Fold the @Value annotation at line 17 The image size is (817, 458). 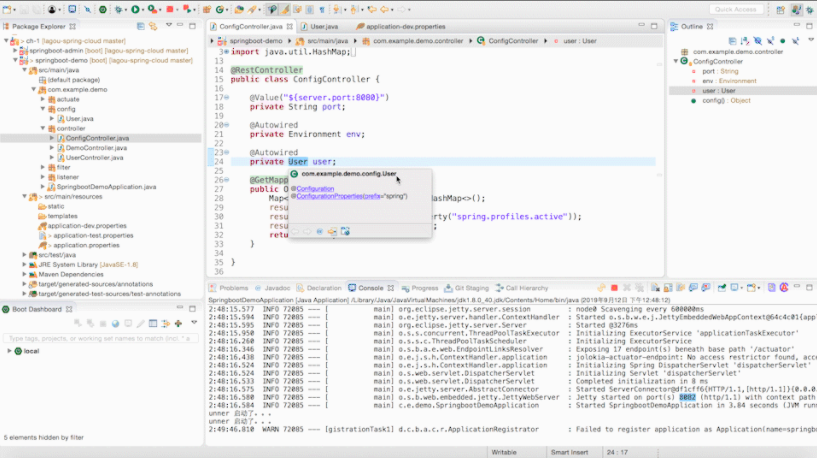point(227,97)
